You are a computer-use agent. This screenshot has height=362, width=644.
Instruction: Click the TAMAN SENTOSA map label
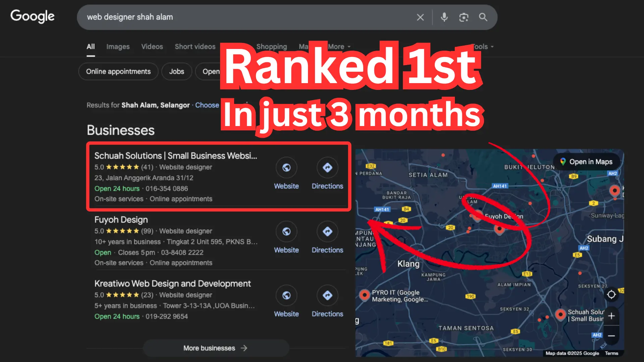pos(466,328)
